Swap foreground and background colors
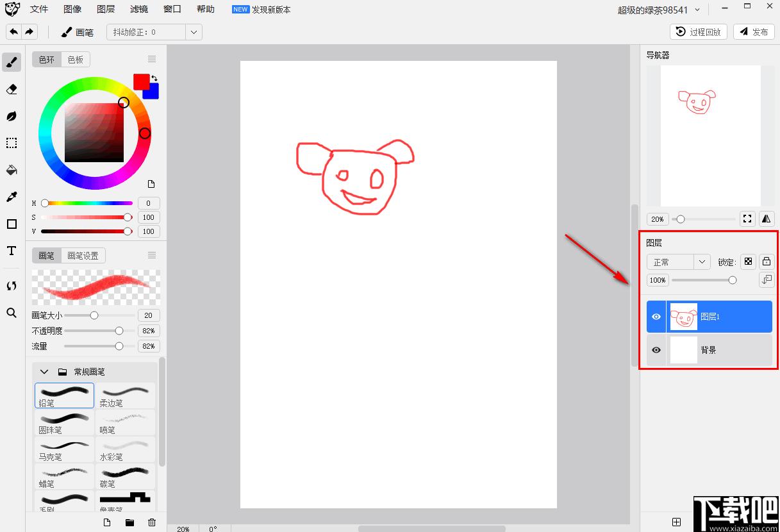780x532 pixels. coord(154,78)
